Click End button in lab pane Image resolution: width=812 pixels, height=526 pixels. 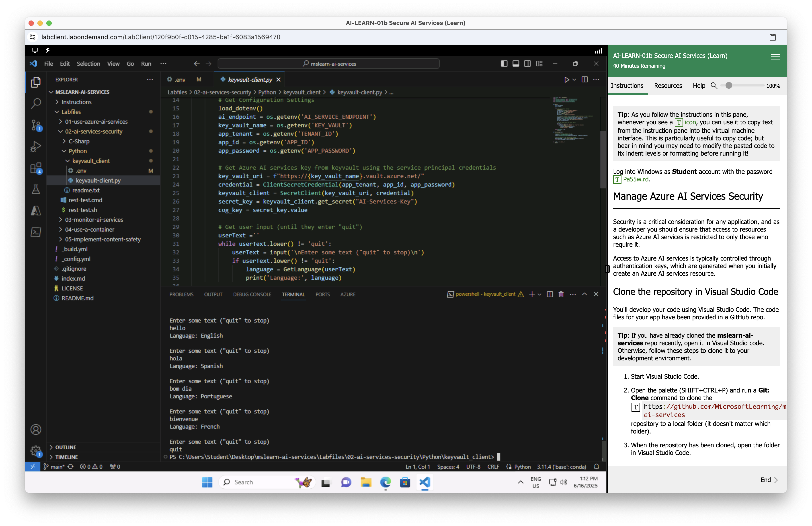point(769,480)
